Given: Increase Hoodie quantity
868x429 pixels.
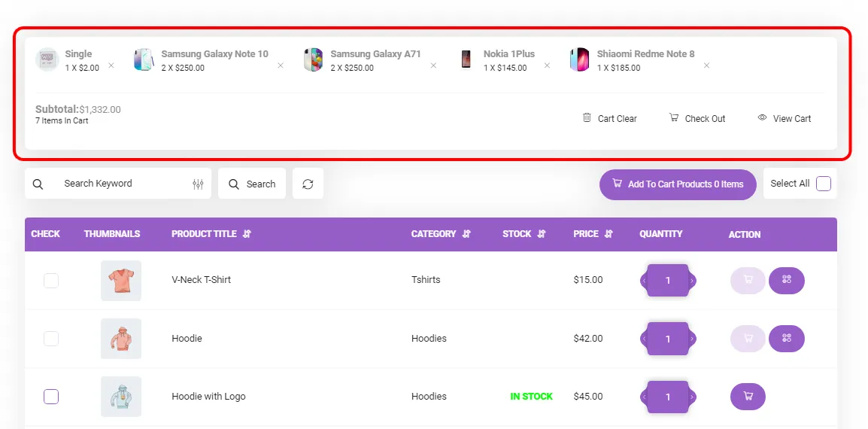Looking at the screenshot, I should click(691, 338).
